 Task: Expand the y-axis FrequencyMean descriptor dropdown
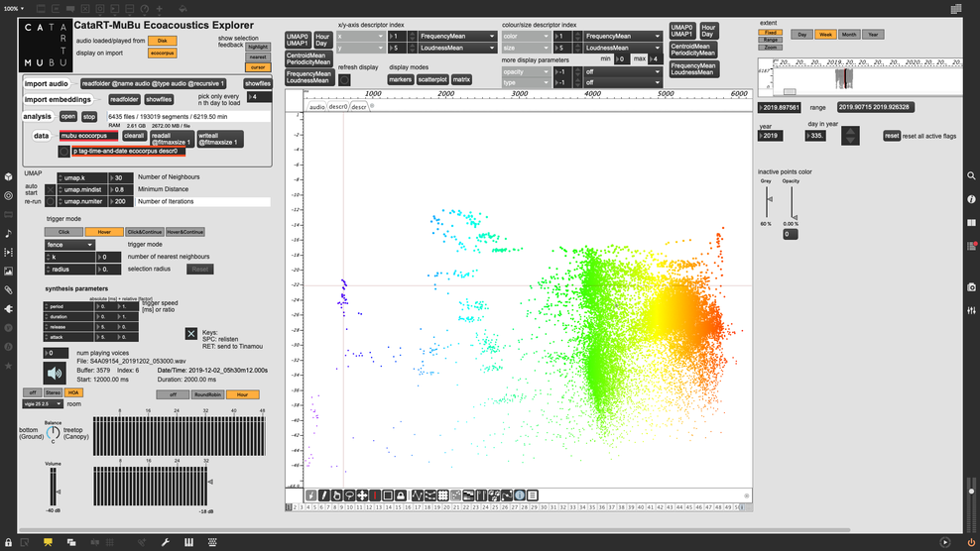point(458,47)
